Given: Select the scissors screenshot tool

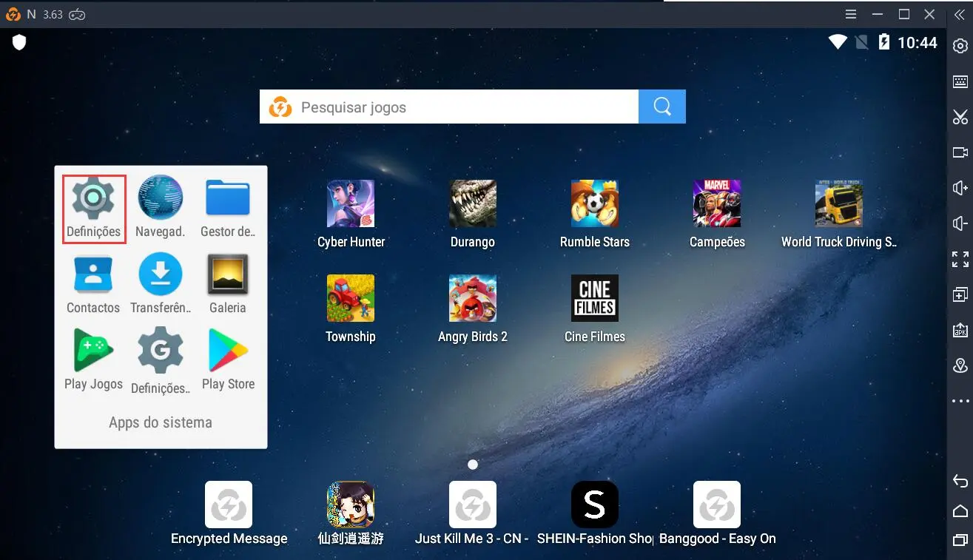Looking at the screenshot, I should pyautogui.click(x=960, y=117).
